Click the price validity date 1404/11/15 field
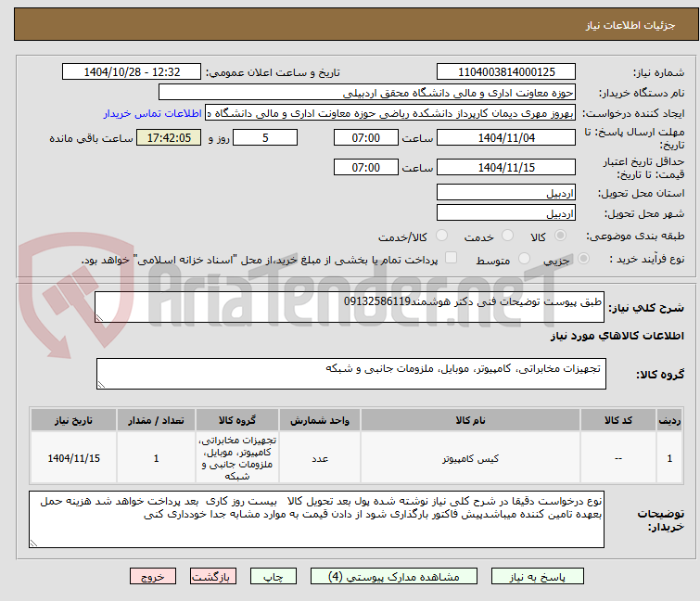 (x=506, y=168)
